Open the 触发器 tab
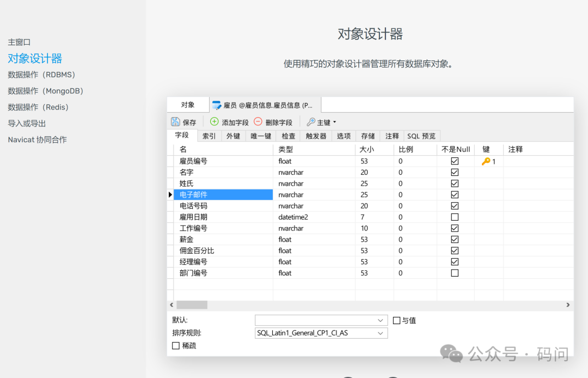The height and width of the screenshot is (378, 588). (316, 136)
